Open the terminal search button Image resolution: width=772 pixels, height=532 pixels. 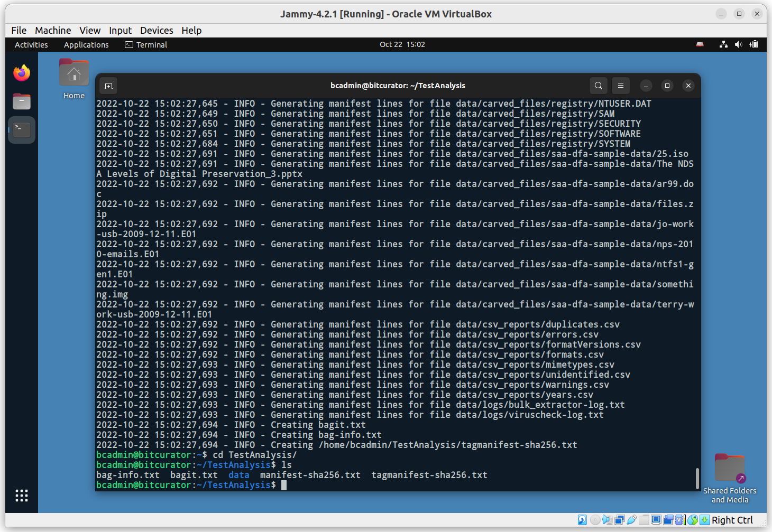click(x=598, y=86)
